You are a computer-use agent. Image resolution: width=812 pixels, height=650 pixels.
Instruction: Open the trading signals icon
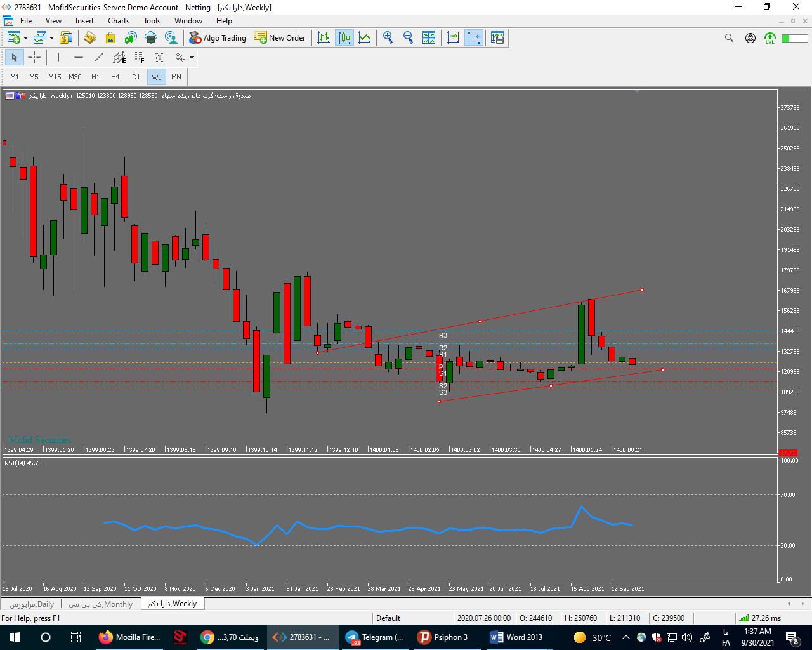[x=131, y=38]
